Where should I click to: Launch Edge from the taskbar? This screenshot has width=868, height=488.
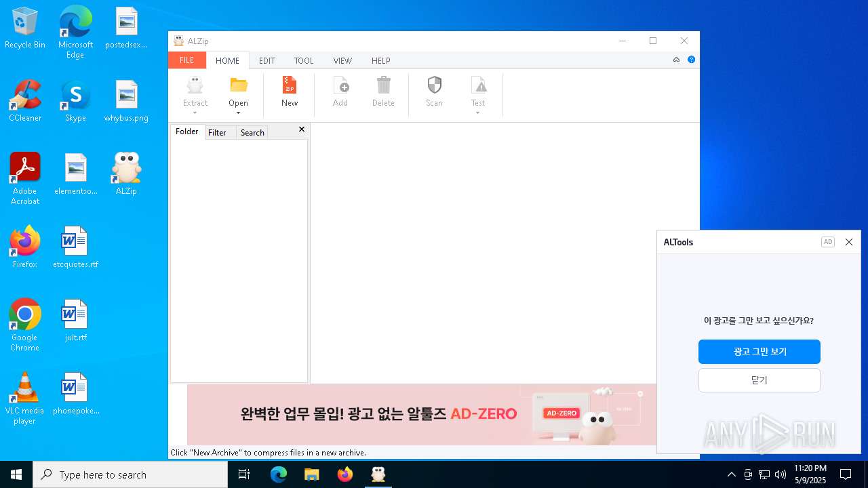(x=279, y=474)
